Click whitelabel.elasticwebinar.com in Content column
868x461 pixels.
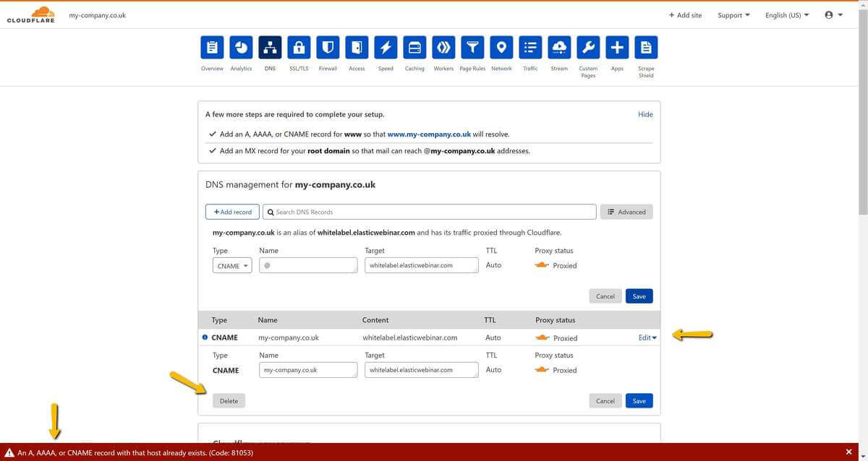coord(409,337)
